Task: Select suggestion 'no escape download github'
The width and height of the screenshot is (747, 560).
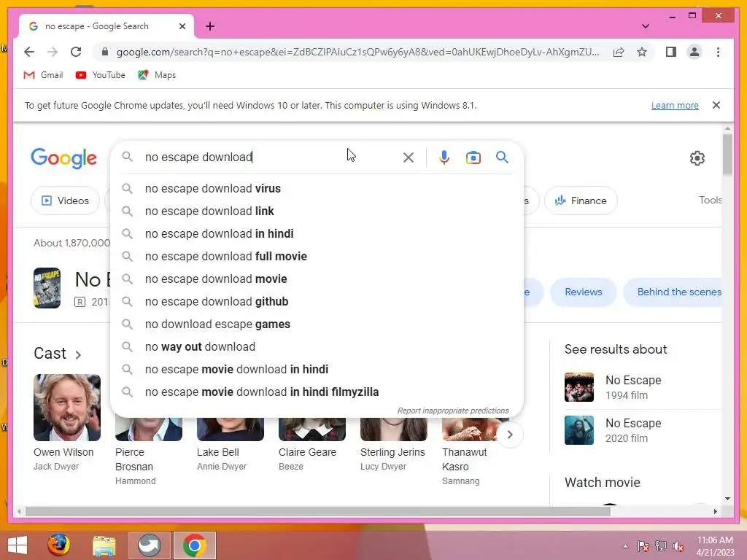Action: pos(317,301)
